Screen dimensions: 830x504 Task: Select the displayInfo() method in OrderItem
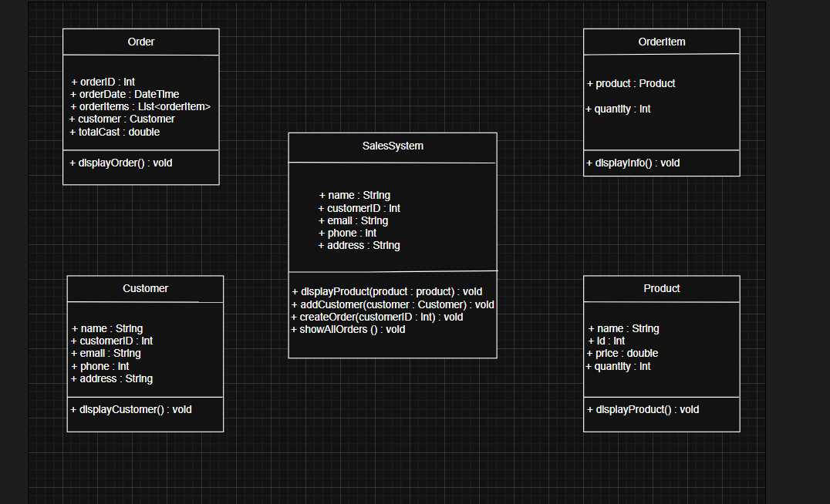click(x=633, y=163)
